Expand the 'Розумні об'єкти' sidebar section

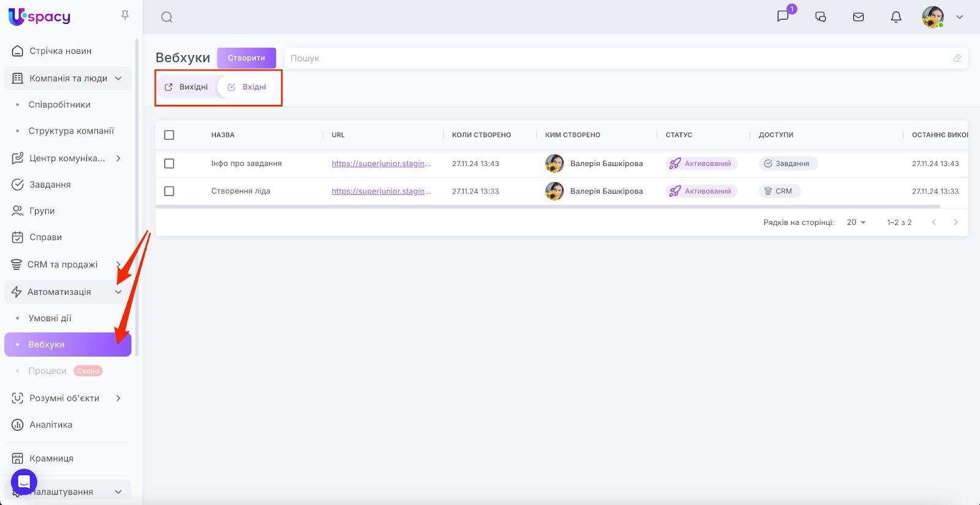coord(118,398)
